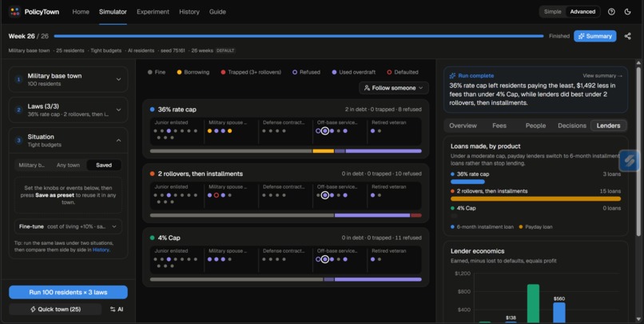
Task: Click the tall green profit chart bar
Action: (533, 303)
